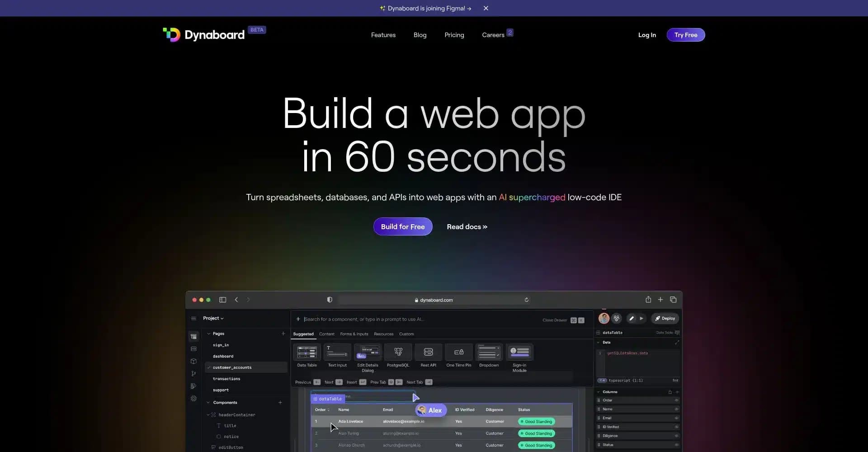The height and width of the screenshot is (452, 868).
Task: Click the edit mode pencil icon
Action: (x=632, y=318)
